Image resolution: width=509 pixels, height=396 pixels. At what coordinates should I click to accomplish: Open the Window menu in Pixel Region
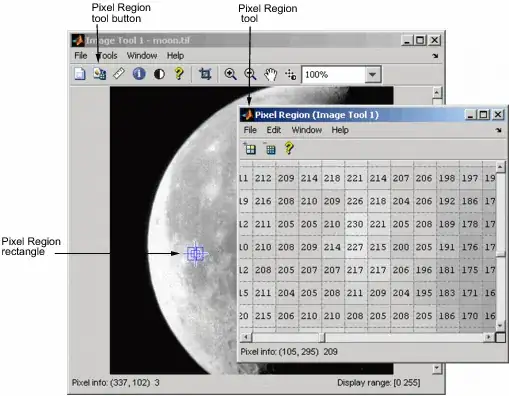tap(307, 130)
